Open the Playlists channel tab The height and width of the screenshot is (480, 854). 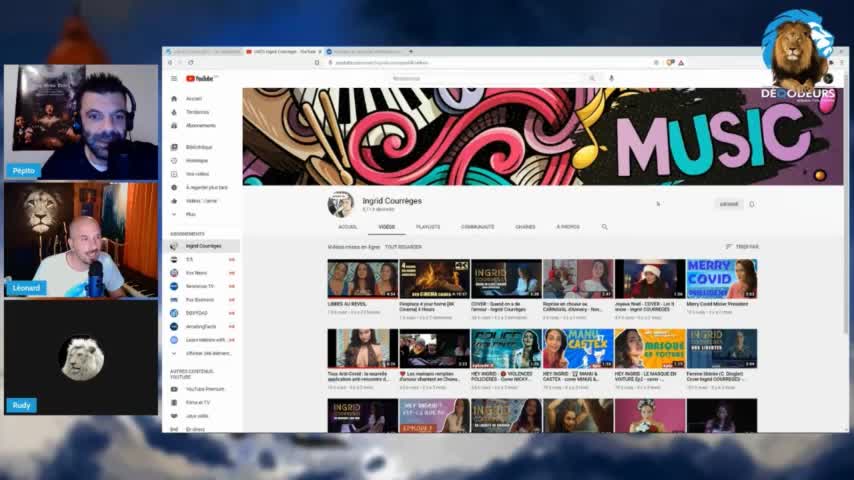click(x=428, y=227)
